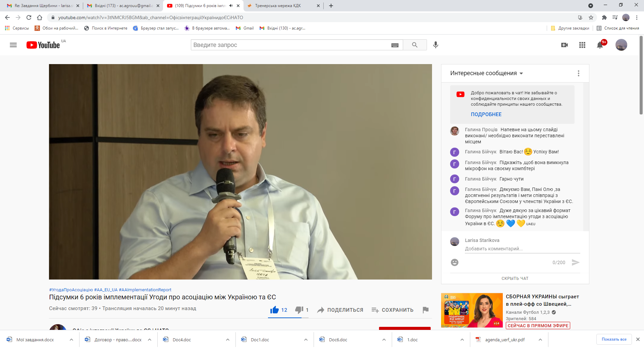Open Chrome three-dot menu
This screenshot has height=349, width=644.
637,17
